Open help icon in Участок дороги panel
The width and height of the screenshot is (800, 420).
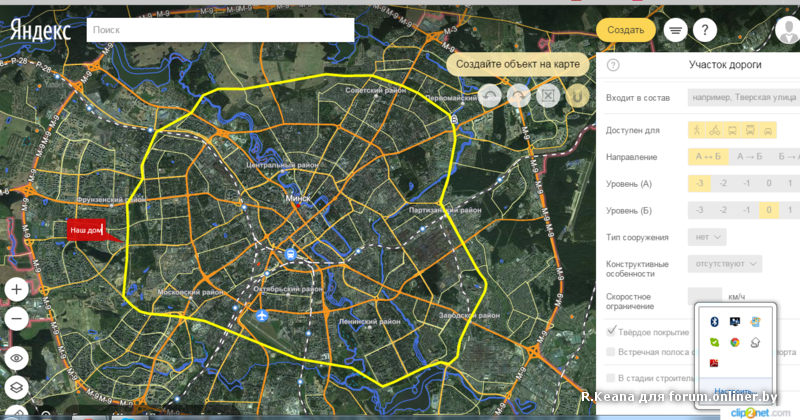613,65
